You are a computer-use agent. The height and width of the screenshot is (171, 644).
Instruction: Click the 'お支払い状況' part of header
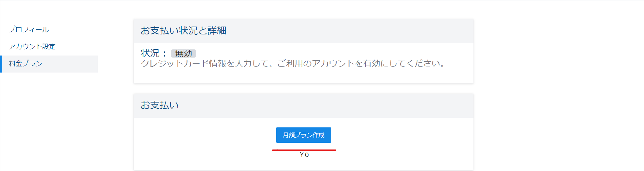coord(169,31)
